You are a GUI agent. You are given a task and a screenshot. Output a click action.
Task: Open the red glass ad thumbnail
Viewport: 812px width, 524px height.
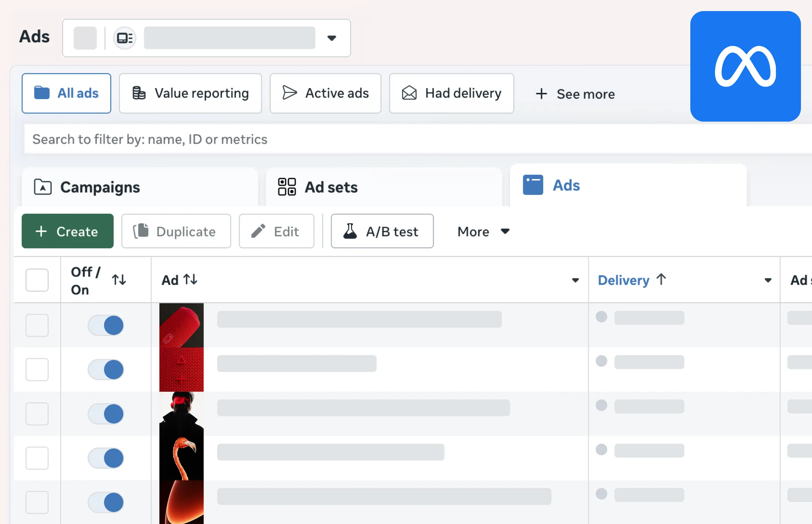point(181,502)
